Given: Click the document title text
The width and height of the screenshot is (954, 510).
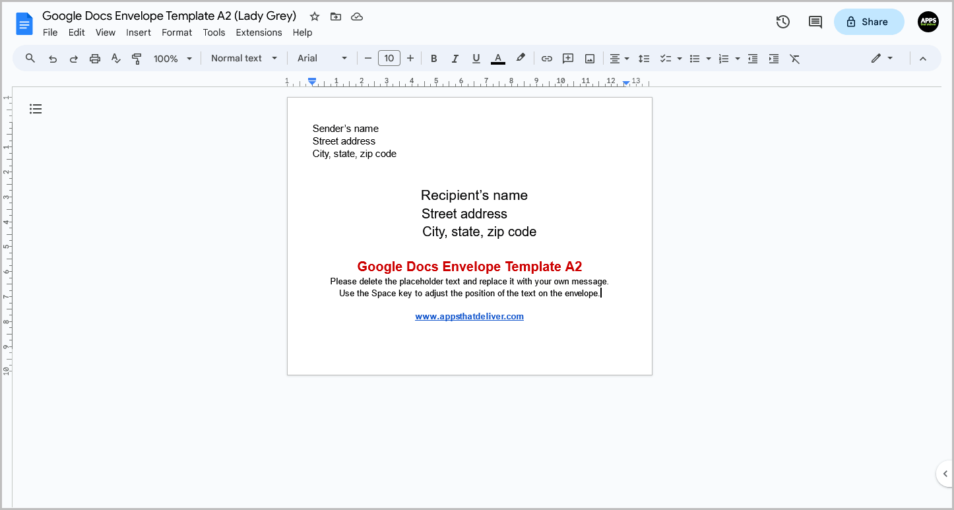Looking at the screenshot, I should 169,16.
